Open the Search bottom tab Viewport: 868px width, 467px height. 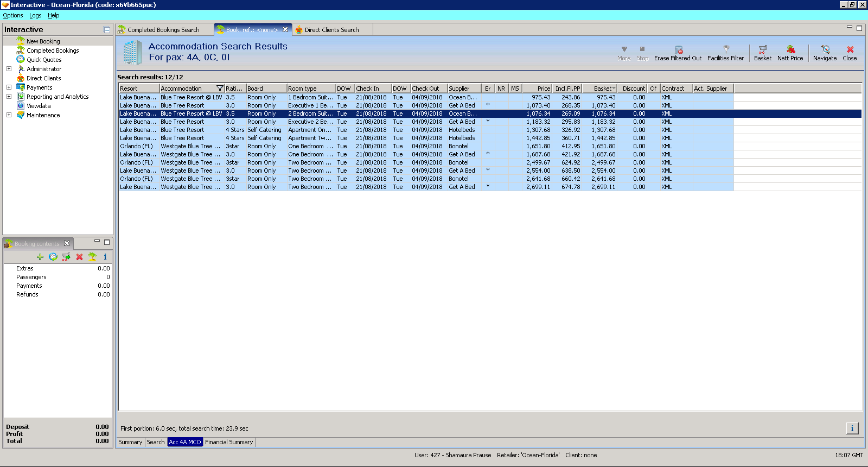[156, 442]
